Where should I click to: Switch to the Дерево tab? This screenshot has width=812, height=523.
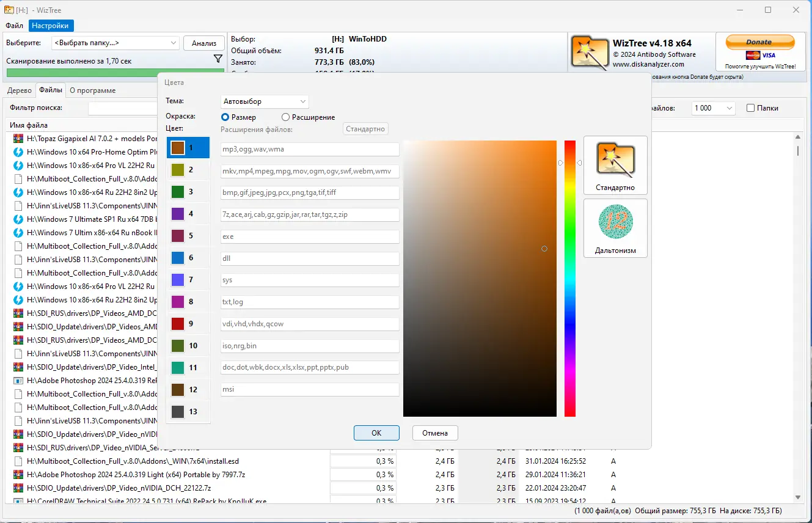[x=20, y=90]
